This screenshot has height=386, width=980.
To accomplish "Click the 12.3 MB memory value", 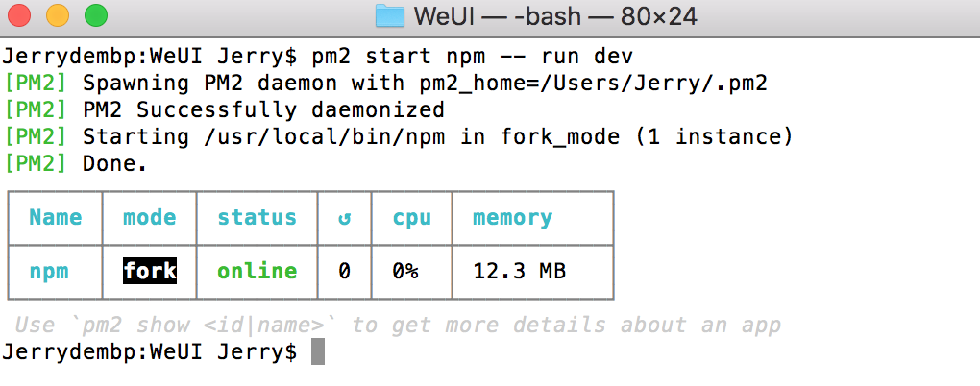I will [520, 271].
